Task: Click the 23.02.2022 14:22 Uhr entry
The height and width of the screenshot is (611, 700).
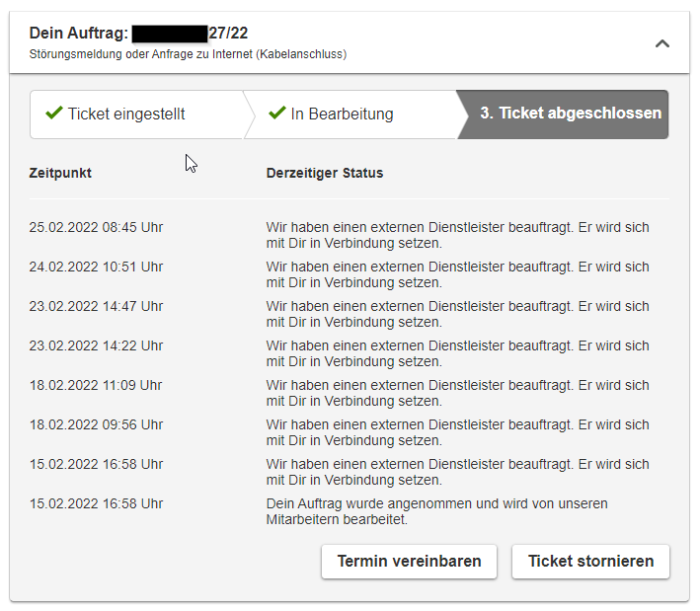Action: [96, 345]
